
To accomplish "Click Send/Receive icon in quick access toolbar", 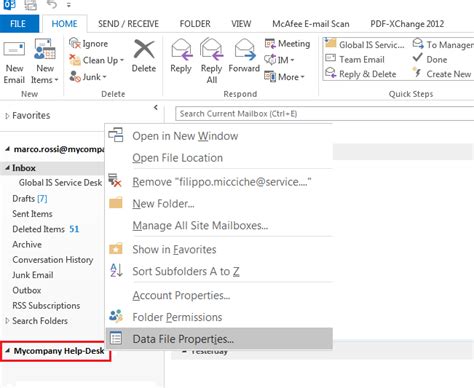I will (x=31, y=5).
